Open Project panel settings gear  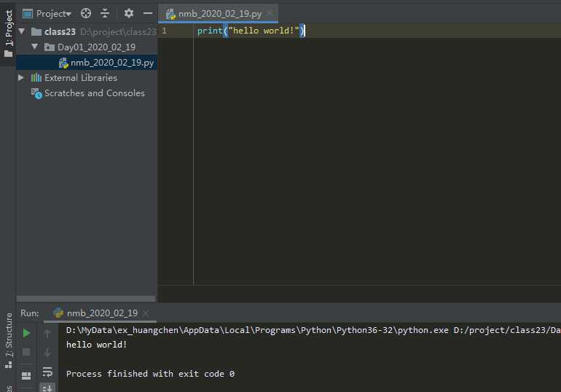pyautogui.click(x=129, y=13)
